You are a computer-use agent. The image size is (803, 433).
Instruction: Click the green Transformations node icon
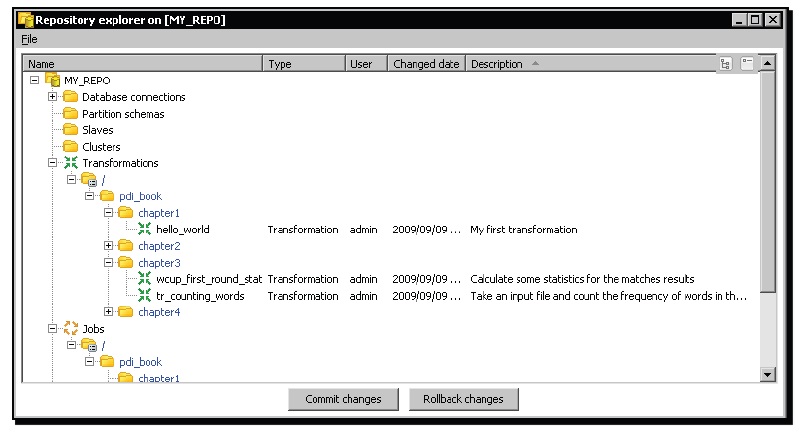[71, 163]
